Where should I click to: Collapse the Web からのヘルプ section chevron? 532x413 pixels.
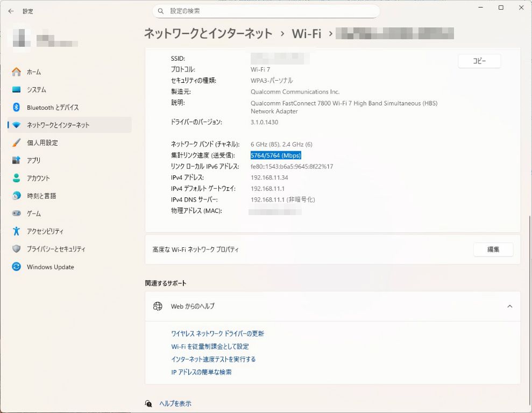(x=509, y=306)
